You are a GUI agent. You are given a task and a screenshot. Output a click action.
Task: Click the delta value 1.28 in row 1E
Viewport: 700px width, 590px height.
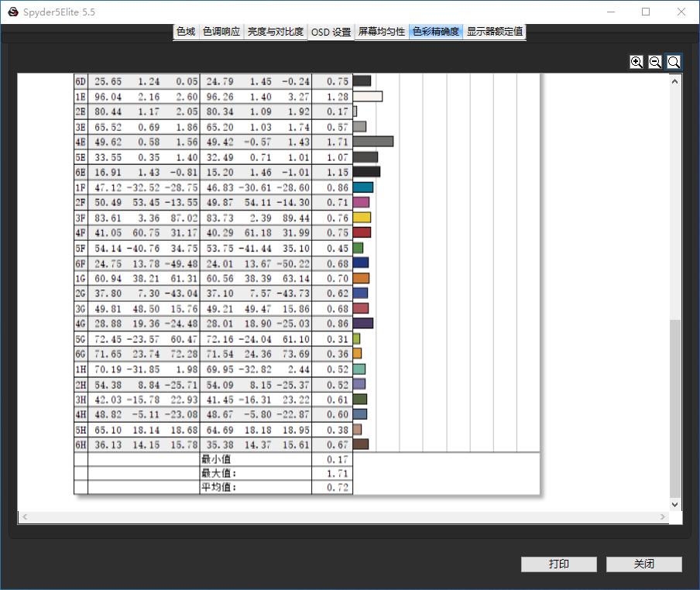coord(338,97)
